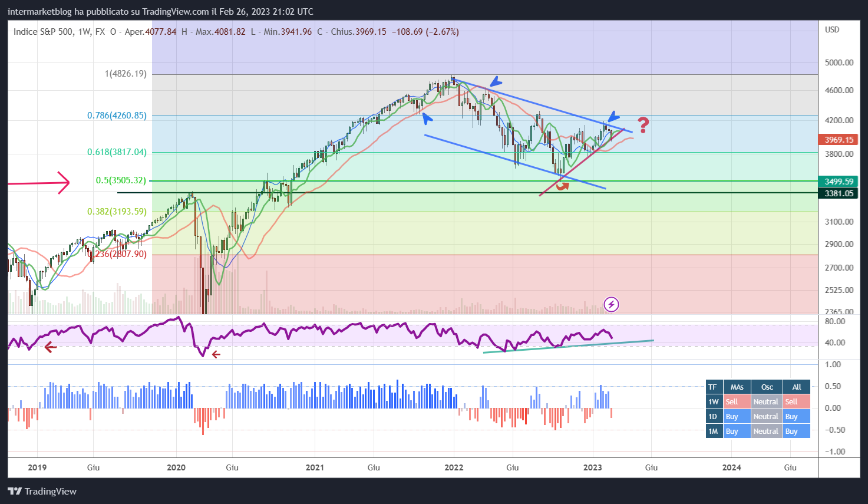
Task: Click Sell in MAs column of 1W row
Action: click(737, 401)
